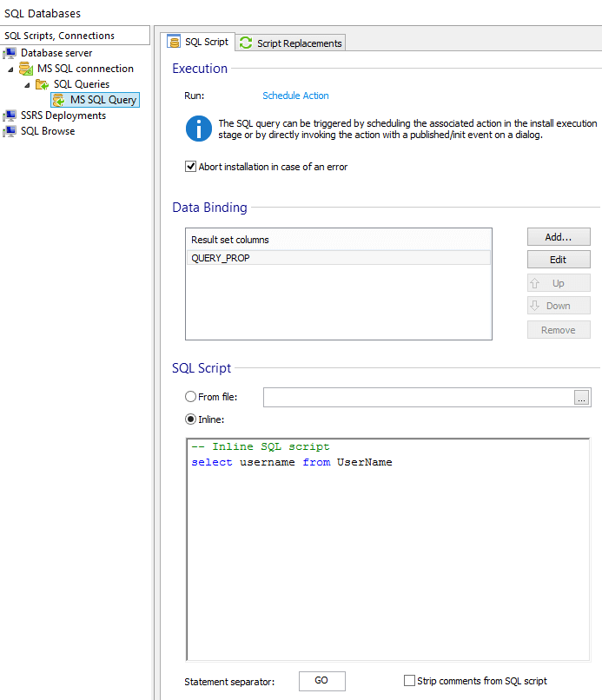Click the Schedule Action link
Image resolution: width=602 pixels, height=700 pixels.
(295, 96)
